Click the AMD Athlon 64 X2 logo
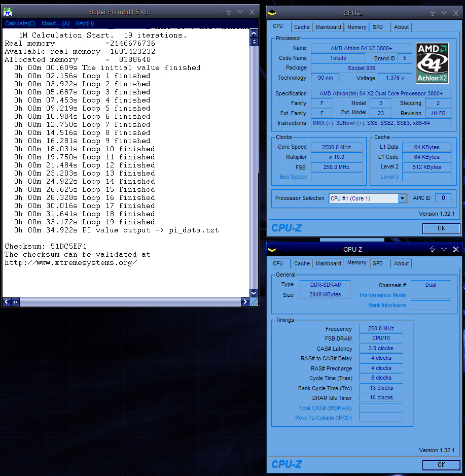465x476 pixels. coord(432,63)
